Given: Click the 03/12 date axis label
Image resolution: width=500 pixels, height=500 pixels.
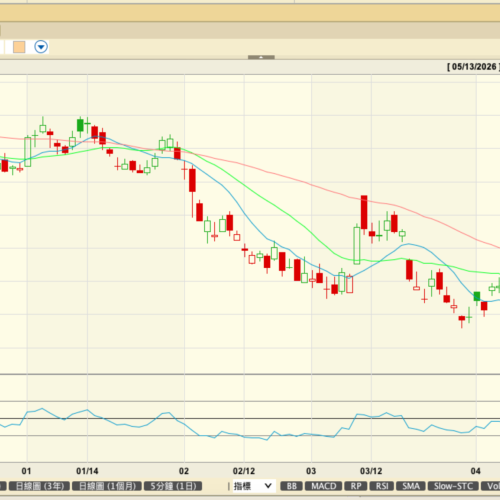Looking at the screenshot, I should pos(371,471).
